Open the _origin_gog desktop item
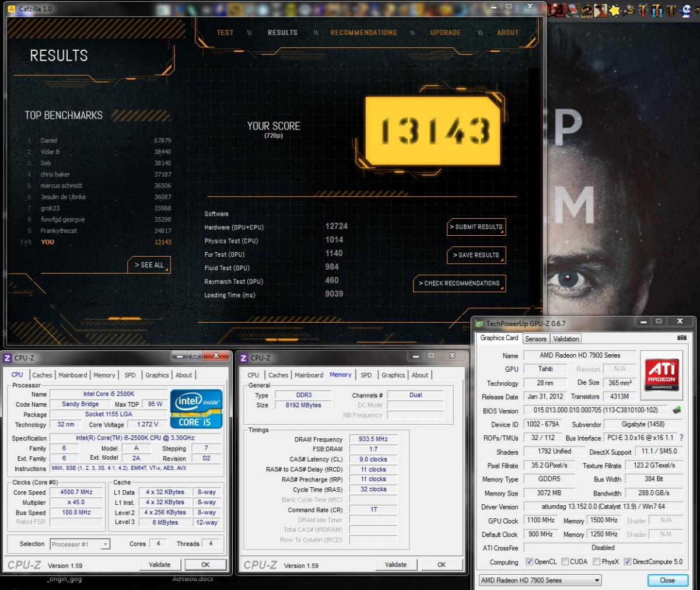 pyautogui.click(x=64, y=579)
